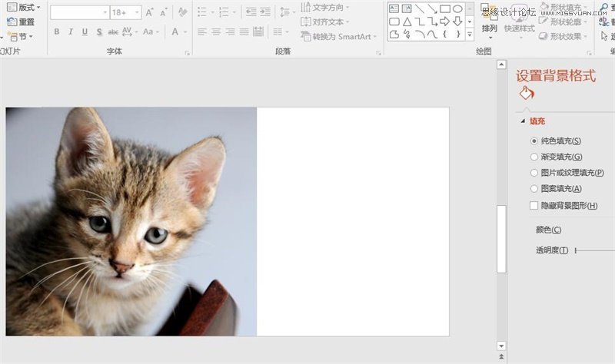Open 节 section dropdown
The height and width of the screenshot is (364, 615).
tap(21, 37)
